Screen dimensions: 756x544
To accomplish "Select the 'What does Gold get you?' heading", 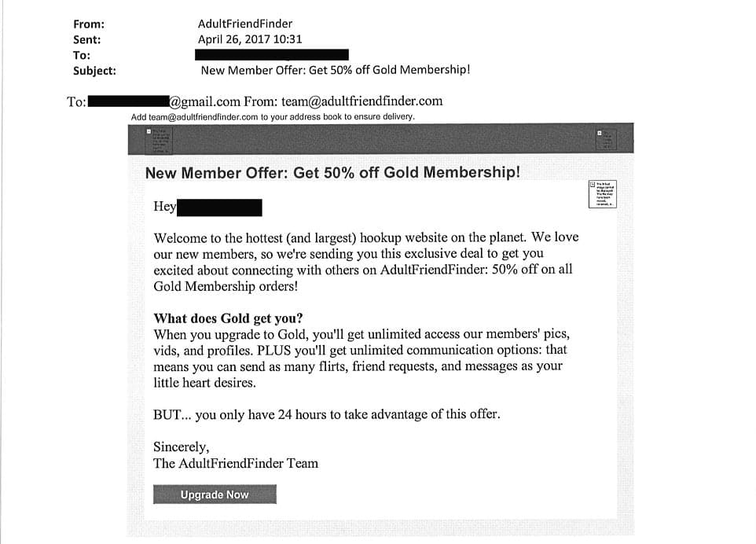I will pos(228,318).
